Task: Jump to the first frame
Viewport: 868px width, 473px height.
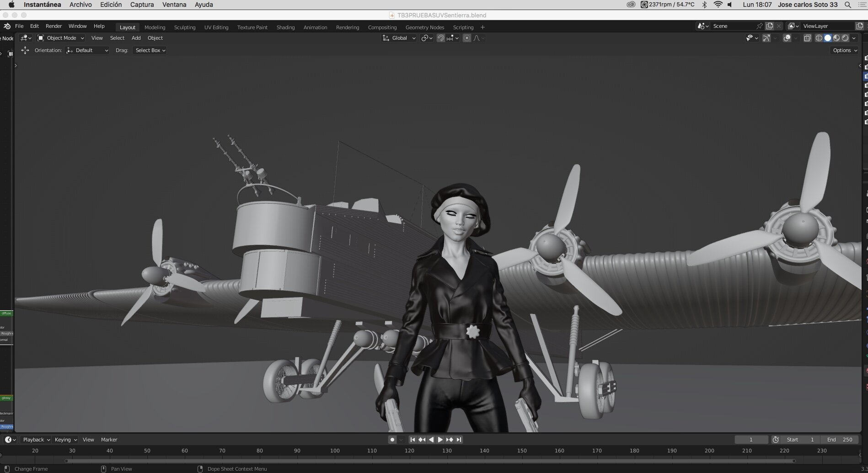Action: pyautogui.click(x=413, y=440)
